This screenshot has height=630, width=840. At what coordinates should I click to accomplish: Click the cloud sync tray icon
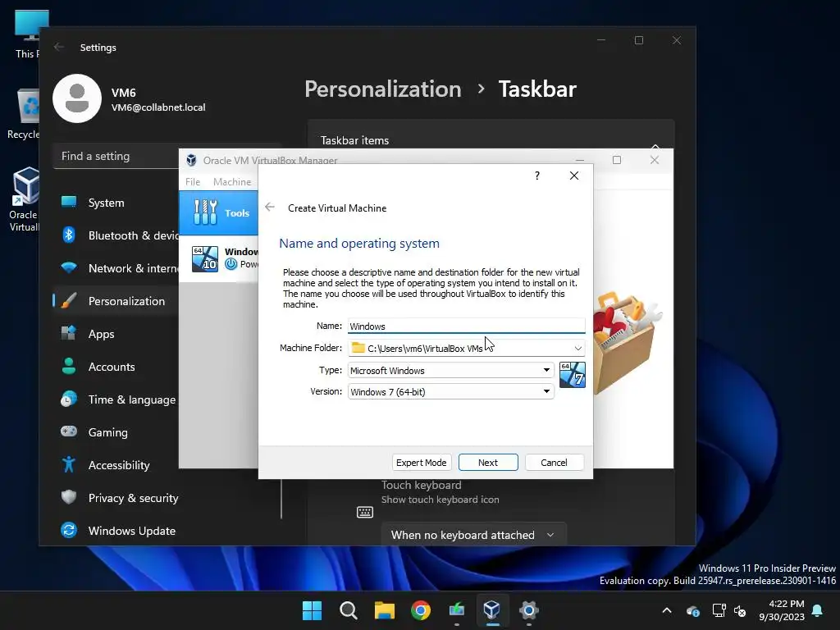(x=693, y=610)
